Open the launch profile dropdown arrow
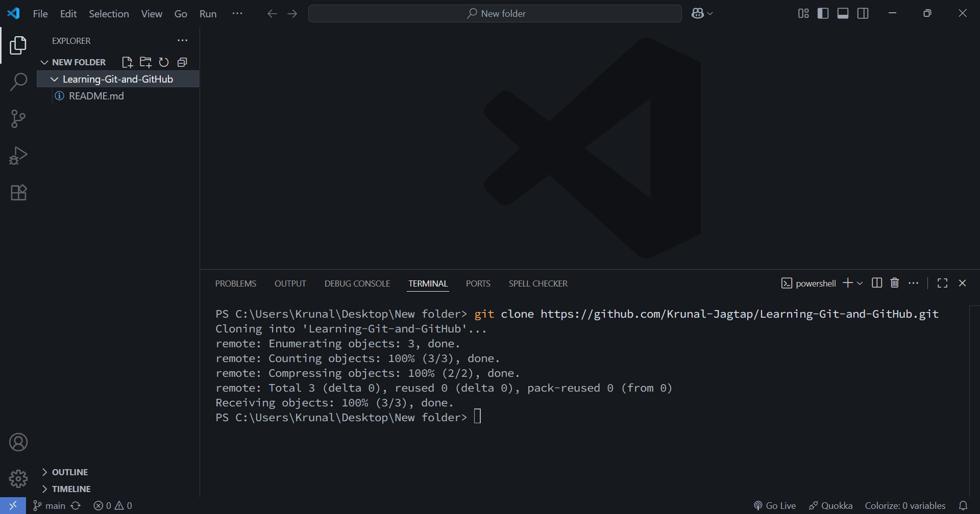This screenshot has height=514, width=980. (860, 284)
